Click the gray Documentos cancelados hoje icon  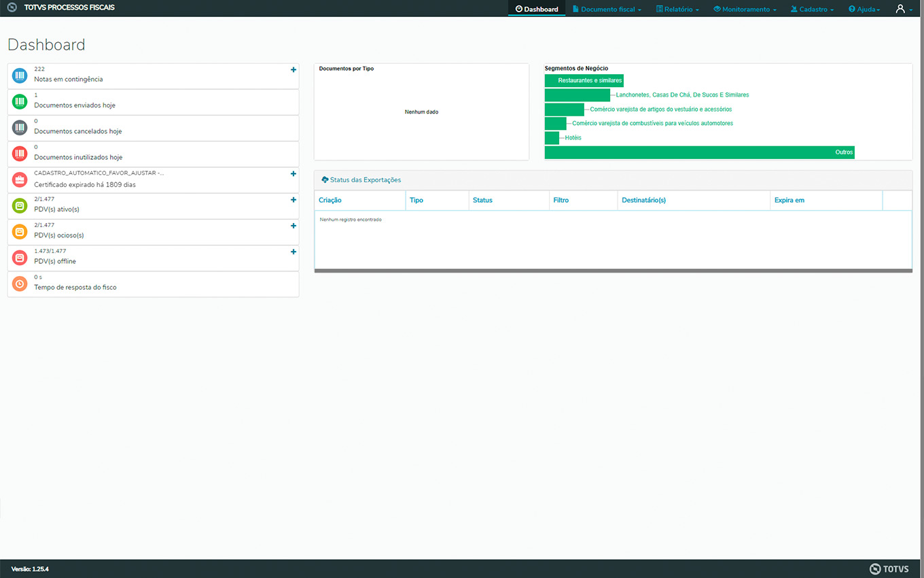[20, 128]
